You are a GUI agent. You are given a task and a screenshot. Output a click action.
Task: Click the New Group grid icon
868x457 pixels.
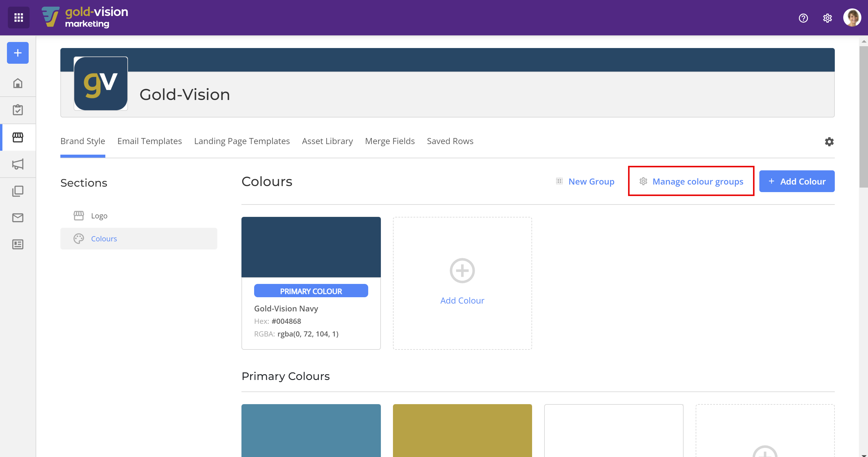[x=559, y=182]
